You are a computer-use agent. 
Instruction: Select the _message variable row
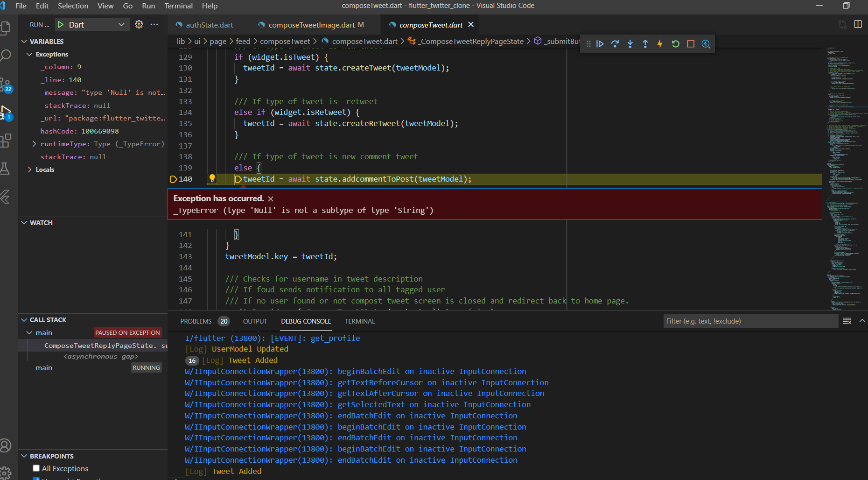93,92
